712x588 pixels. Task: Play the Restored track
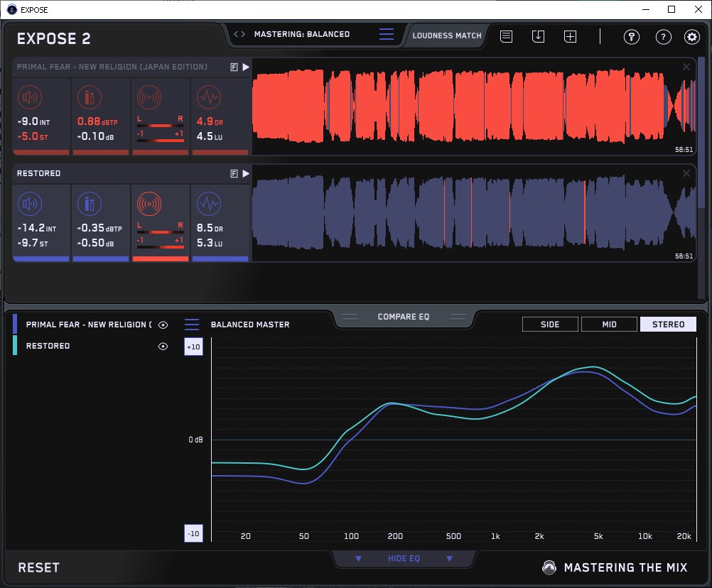tap(246, 173)
